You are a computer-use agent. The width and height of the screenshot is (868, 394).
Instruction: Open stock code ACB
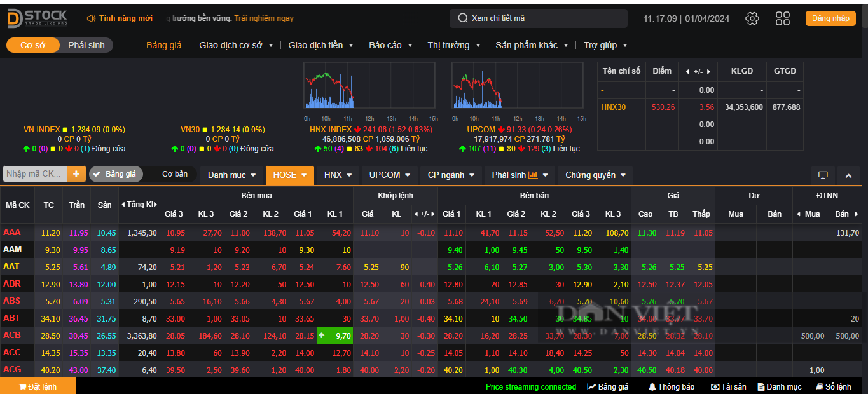[12, 336]
